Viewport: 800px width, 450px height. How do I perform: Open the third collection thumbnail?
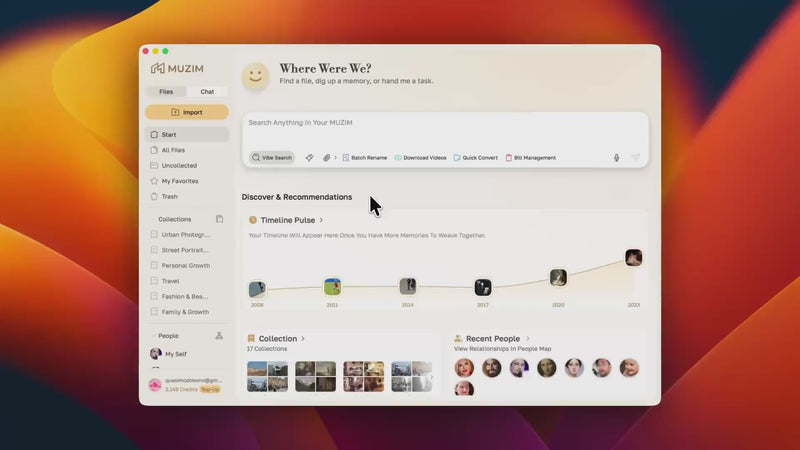pyautogui.click(x=363, y=377)
